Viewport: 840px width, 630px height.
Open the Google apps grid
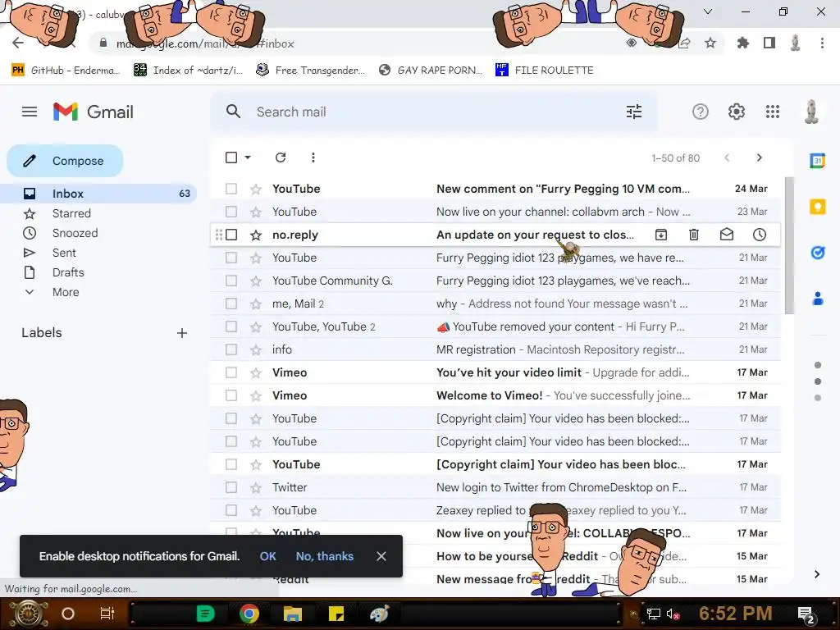tap(773, 112)
